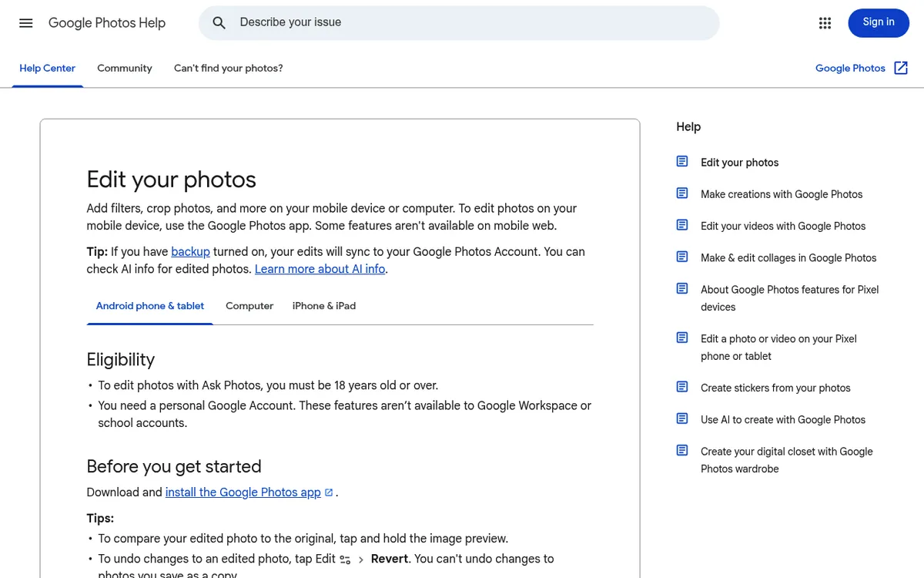
Task: Click install the Google Photos app link
Action: click(x=243, y=492)
